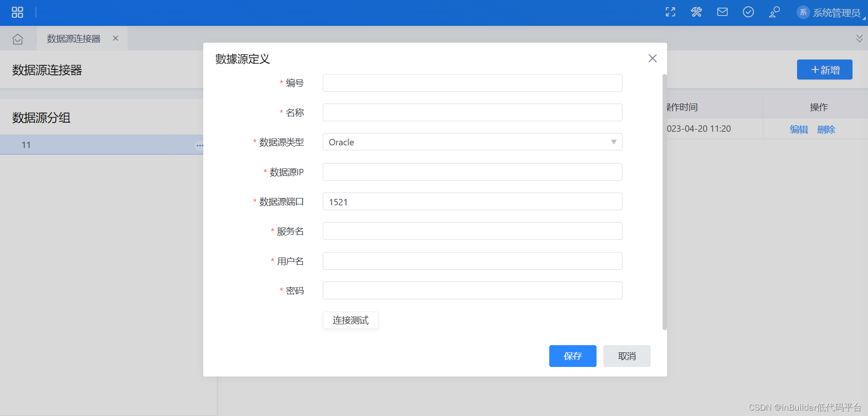Open the check-circle tasks icon
This screenshot has height=416, width=868.
(748, 12)
